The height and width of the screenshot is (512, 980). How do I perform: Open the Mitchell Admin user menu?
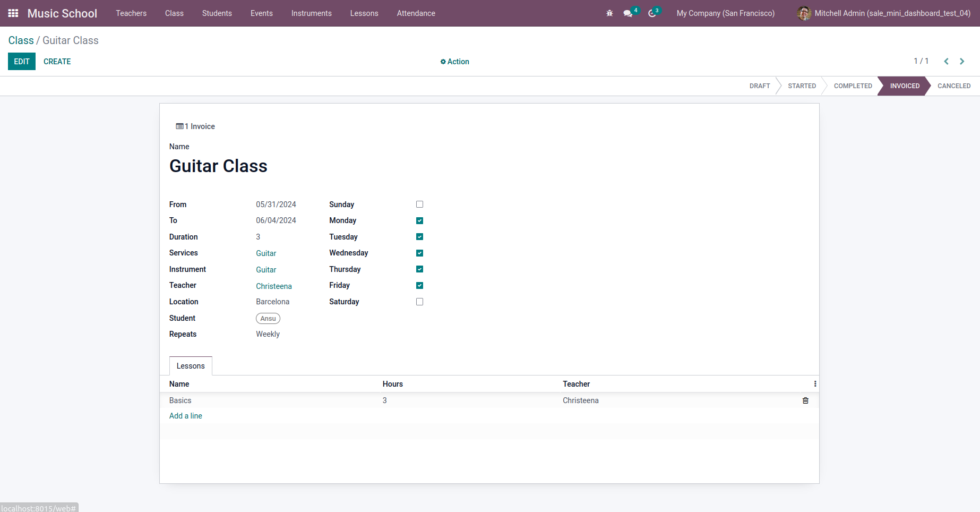(884, 13)
